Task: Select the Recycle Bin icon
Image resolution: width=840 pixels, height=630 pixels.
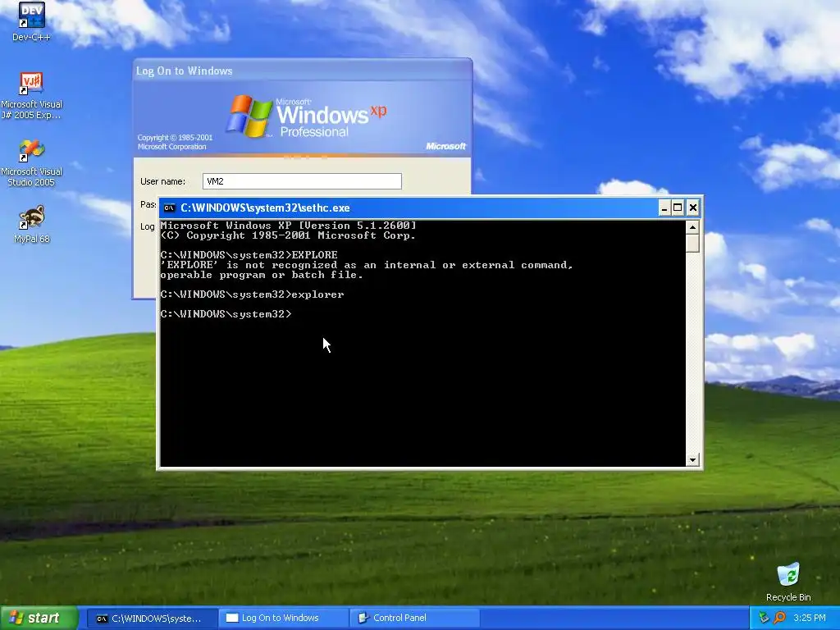Action: click(x=788, y=582)
